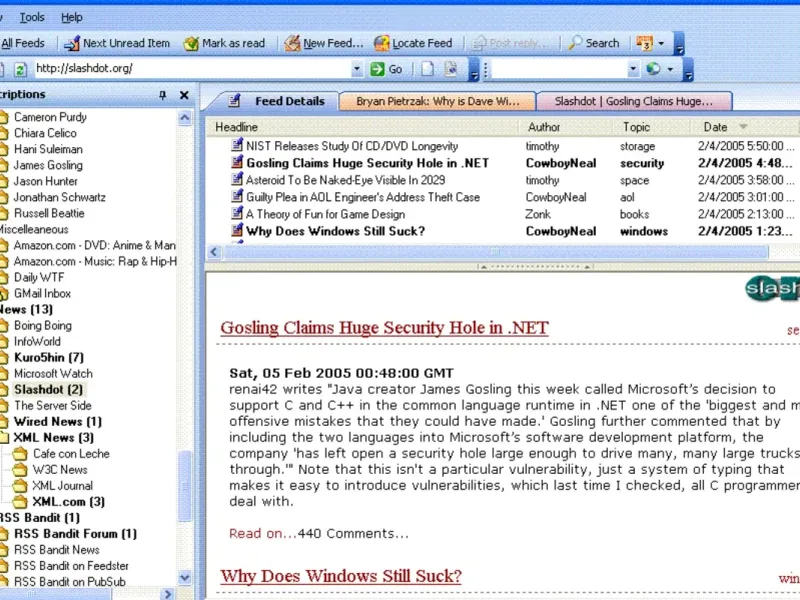
Task: Click folder icon next to XML Journal
Action: [x=20, y=486]
